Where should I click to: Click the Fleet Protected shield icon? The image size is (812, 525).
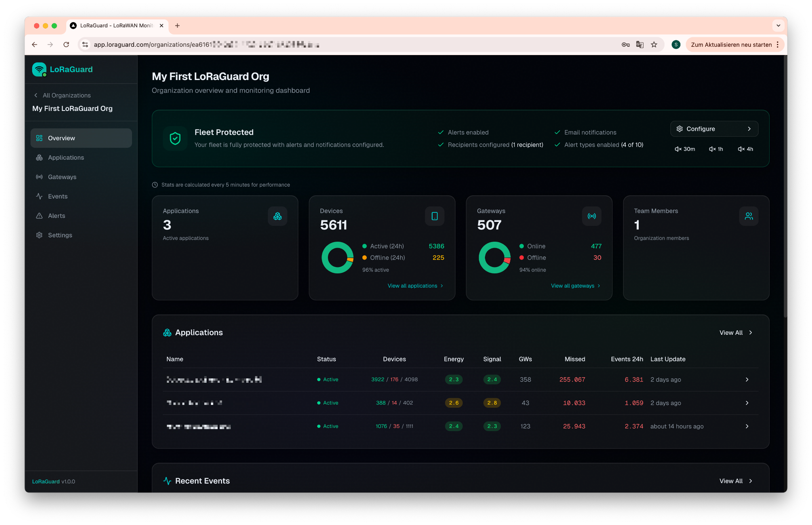[x=175, y=138]
